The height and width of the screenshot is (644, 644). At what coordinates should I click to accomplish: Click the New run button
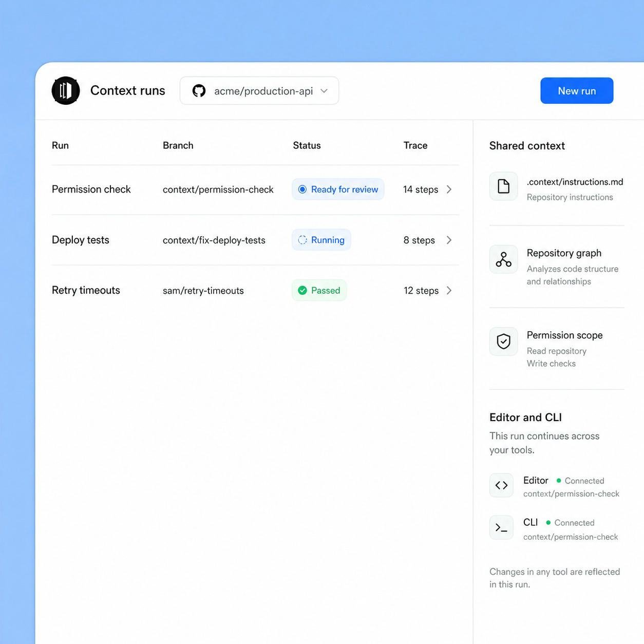point(577,91)
